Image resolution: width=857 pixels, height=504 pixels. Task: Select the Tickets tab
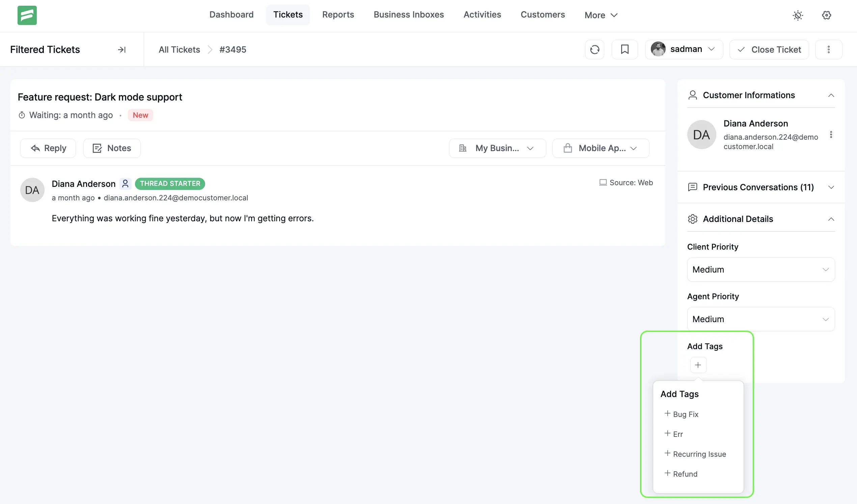click(288, 15)
